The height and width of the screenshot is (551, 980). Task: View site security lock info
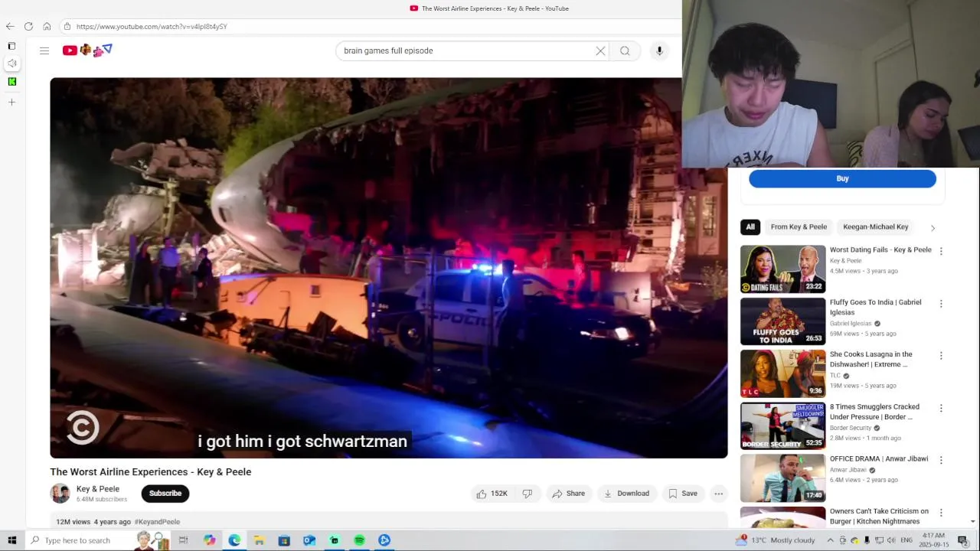pyautogui.click(x=67, y=26)
